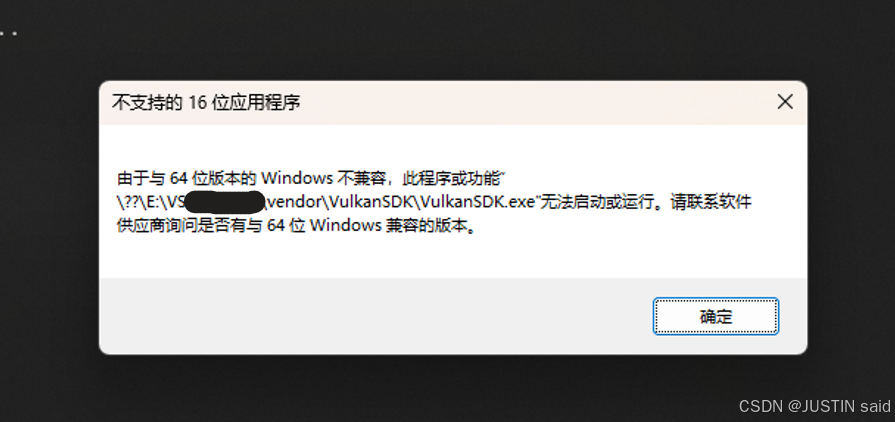Click the dialog title 不支持的 16 位应用程序
The height and width of the screenshot is (422, 895).
coord(206,103)
